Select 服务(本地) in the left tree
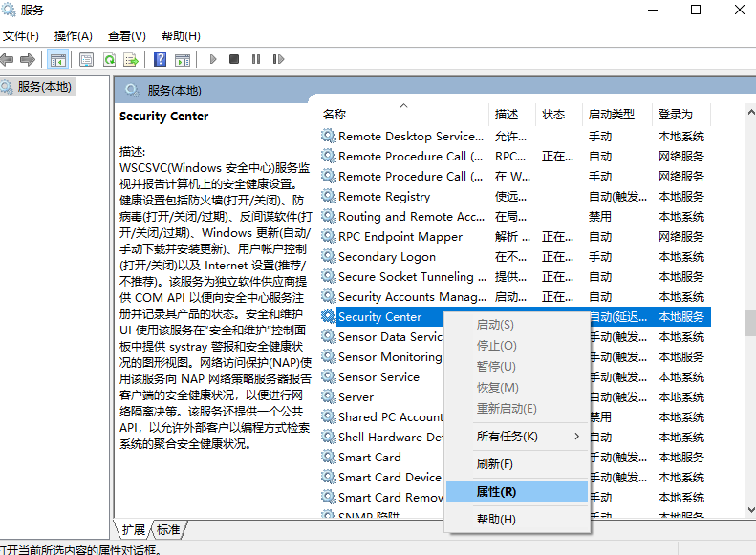 [44, 87]
